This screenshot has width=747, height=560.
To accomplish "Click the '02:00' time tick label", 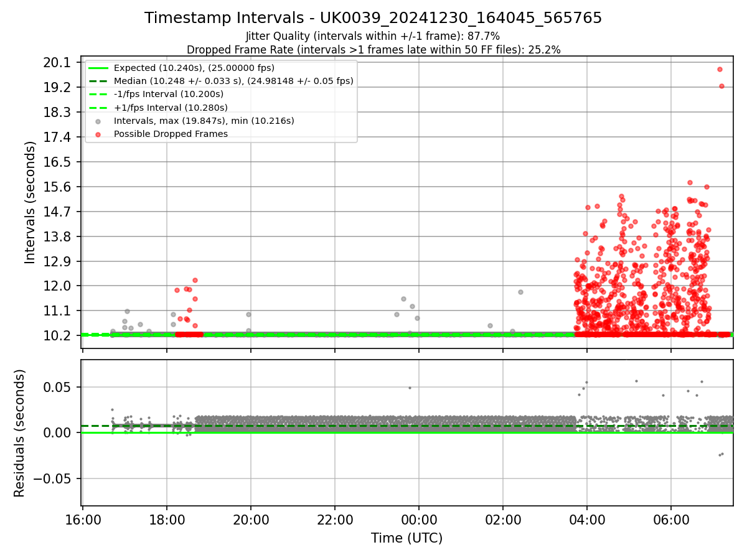I will coord(503,519).
